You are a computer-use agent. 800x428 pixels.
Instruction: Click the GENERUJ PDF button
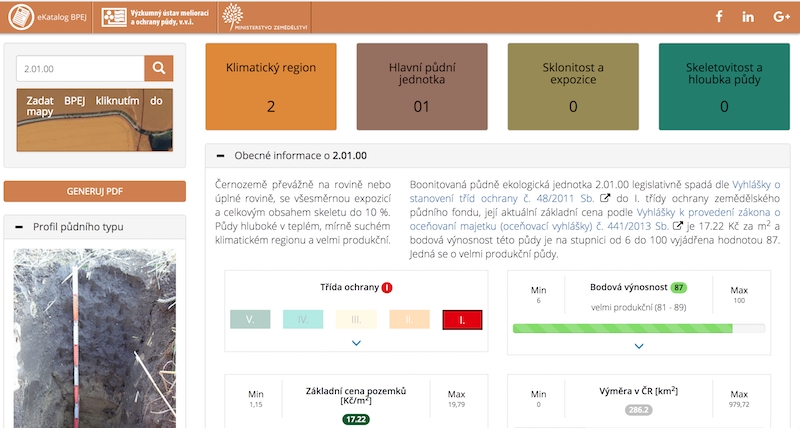(95, 191)
